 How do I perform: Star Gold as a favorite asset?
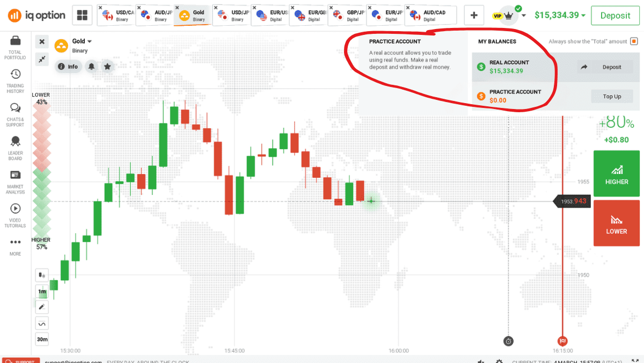click(108, 67)
